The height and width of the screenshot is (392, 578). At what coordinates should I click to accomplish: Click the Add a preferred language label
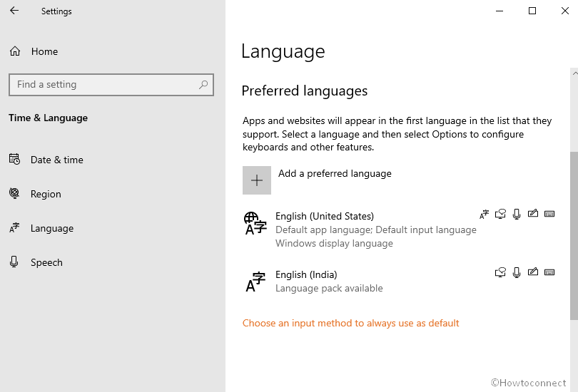point(335,173)
